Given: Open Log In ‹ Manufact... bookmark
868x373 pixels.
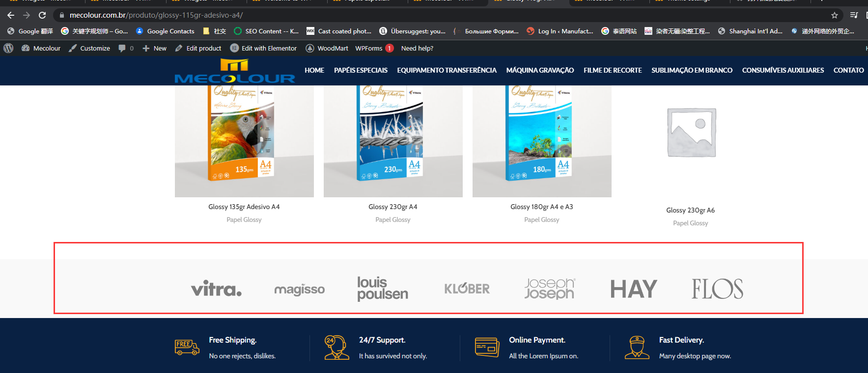Looking at the screenshot, I should click(560, 31).
